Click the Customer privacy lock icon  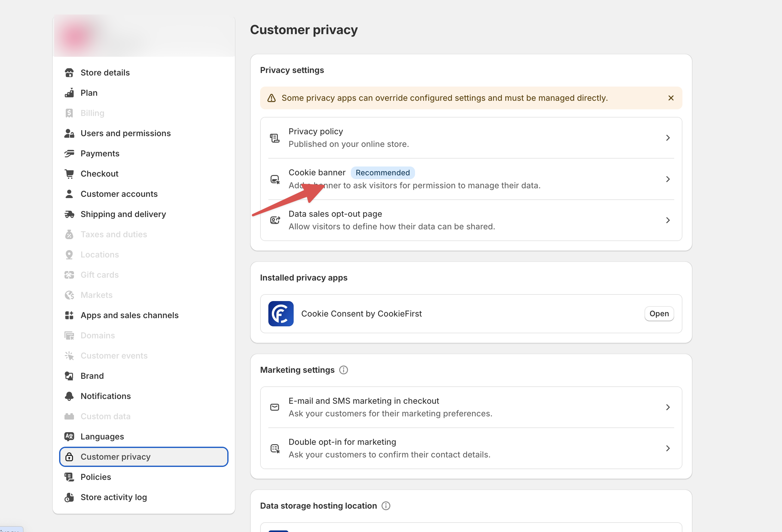(69, 457)
